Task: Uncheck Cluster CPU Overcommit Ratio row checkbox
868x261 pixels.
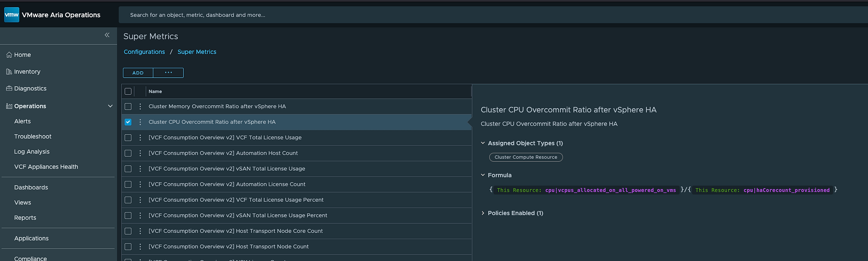Action: coord(128,122)
